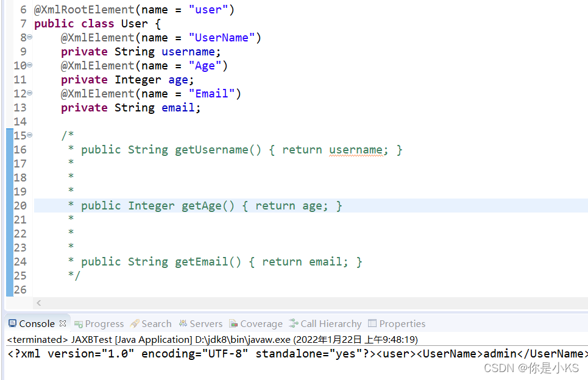588x380 pixels.
Task: Click the Search tab flashlight icon
Action: pos(135,323)
